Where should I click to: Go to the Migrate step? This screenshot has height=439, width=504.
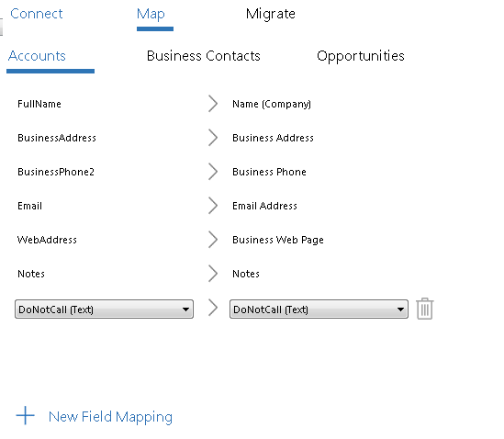[270, 15]
